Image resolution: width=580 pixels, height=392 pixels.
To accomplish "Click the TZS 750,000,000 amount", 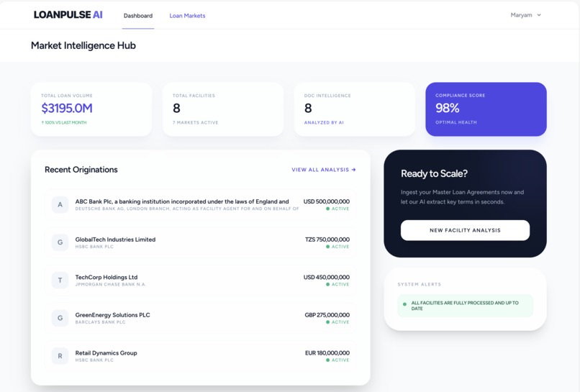I will (327, 240).
